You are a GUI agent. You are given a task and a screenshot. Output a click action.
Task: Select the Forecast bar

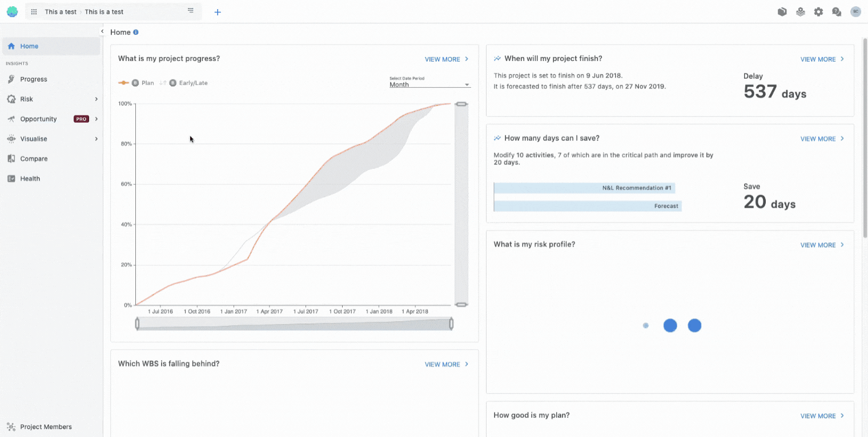[x=588, y=206]
